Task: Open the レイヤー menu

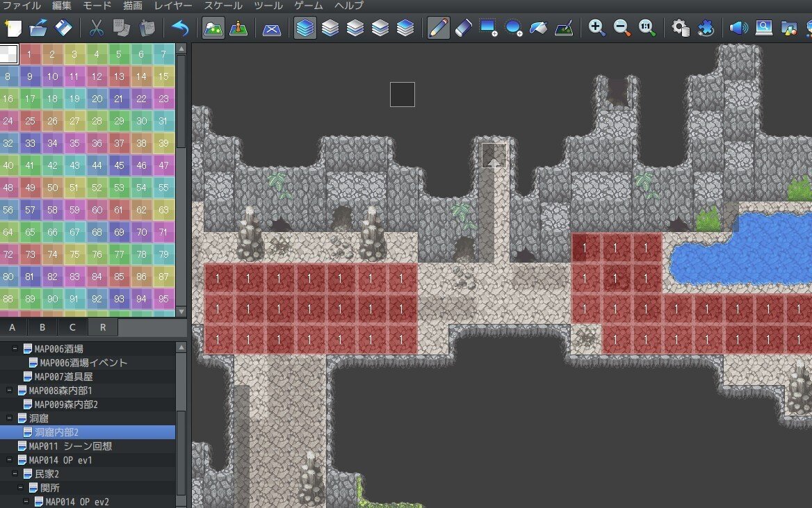Action: (173, 6)
